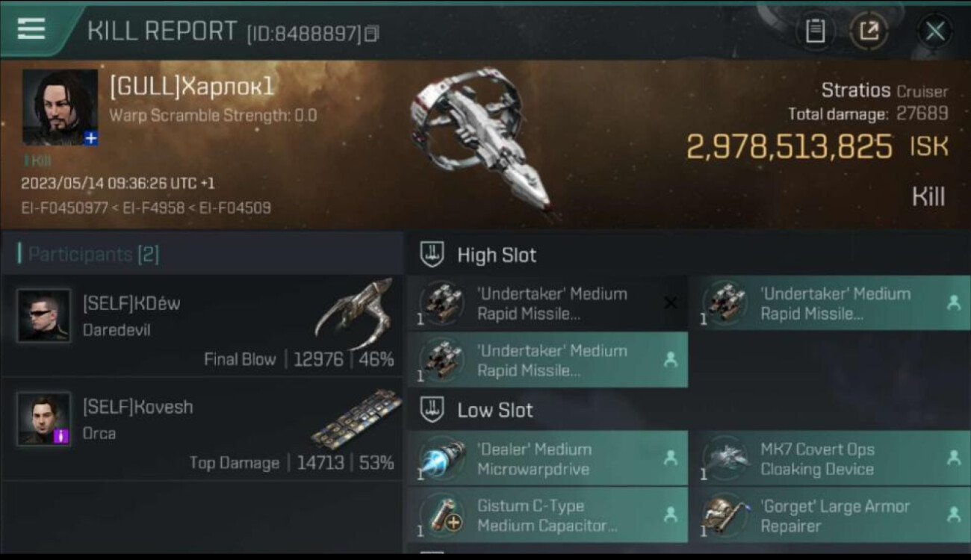Share the kill report via export icon
Viewport: 971px width, 560px height.
(869, 31)
